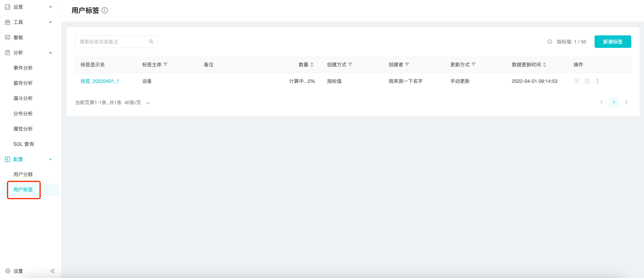The image size is (644, 278).
Task: Sort by 数量 column arrows
Action: pos(312,65)
